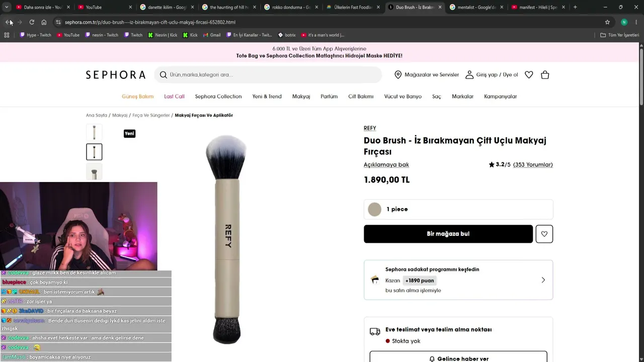The width and height of the screenshot is (644, 362).
Task: Open the YouTube bookmark in bookmarks bar
Action: [x=68, y=35]
